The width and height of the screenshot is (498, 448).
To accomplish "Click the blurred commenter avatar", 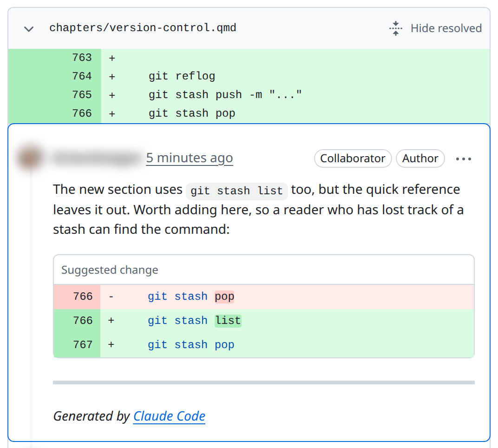I will click(x=30, y=158).
